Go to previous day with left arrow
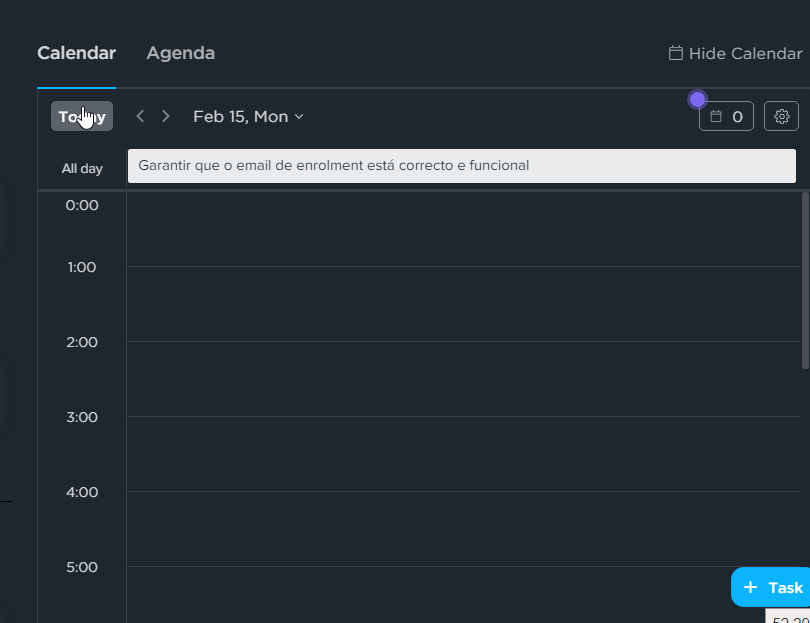The image size is (810, 623). [x=140, y=116]
